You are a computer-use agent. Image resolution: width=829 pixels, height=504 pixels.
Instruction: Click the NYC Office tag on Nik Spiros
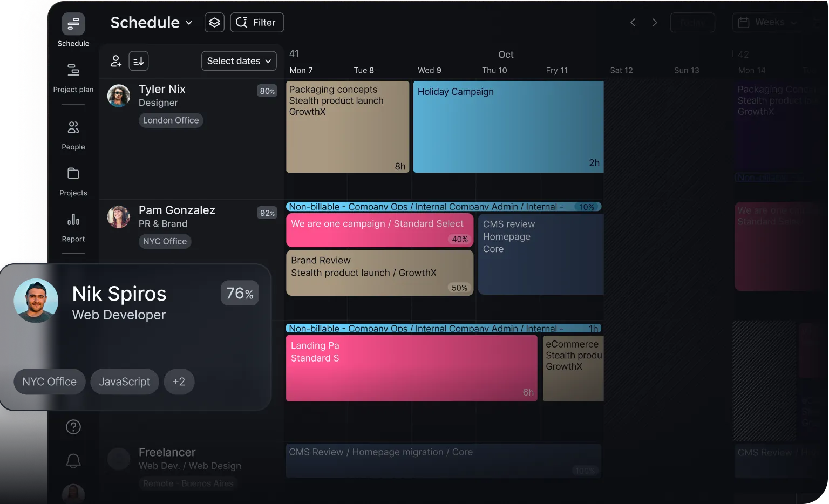[49, 382]
